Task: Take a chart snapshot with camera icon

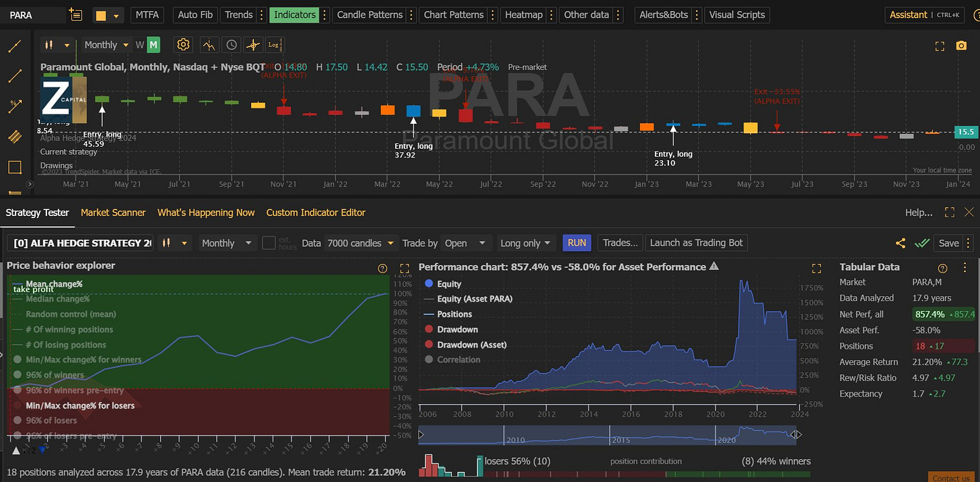Action: [960, 46]
